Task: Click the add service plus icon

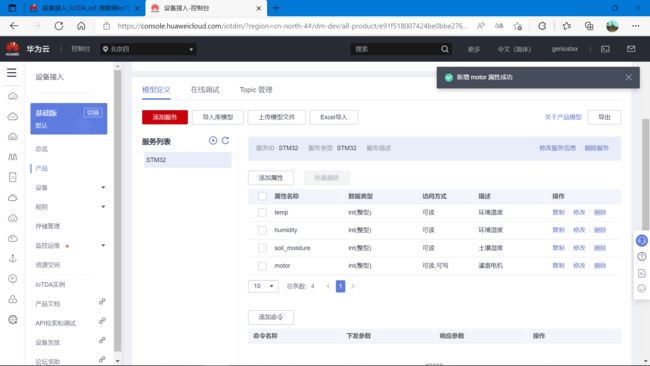Action: [213, 141]
